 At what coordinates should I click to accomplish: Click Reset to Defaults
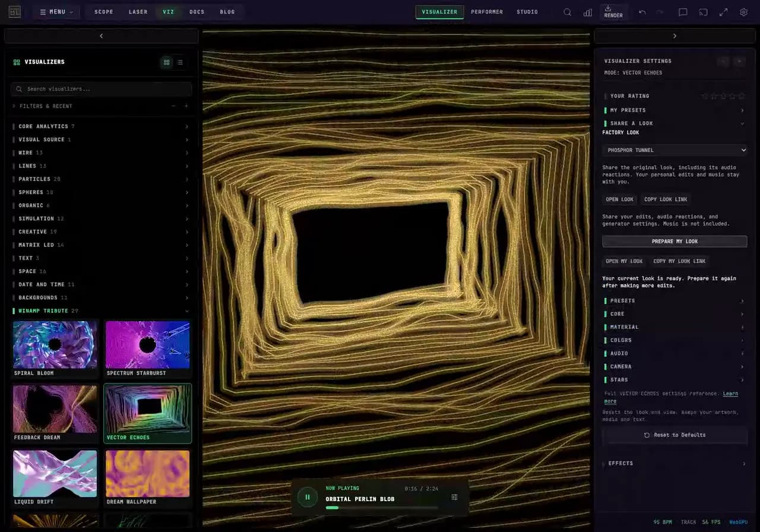click(x=674, y=435)
